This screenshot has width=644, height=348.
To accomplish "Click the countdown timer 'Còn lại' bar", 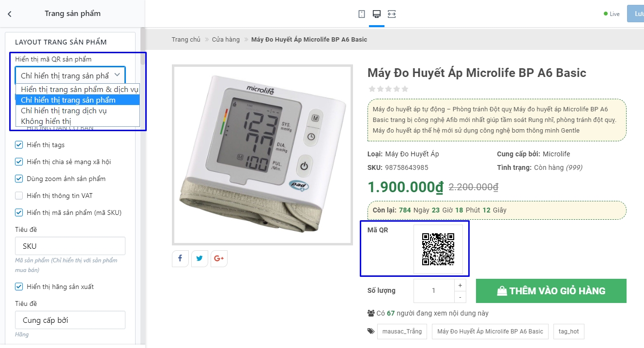I will pyautogui.click(x=497, y=211).
